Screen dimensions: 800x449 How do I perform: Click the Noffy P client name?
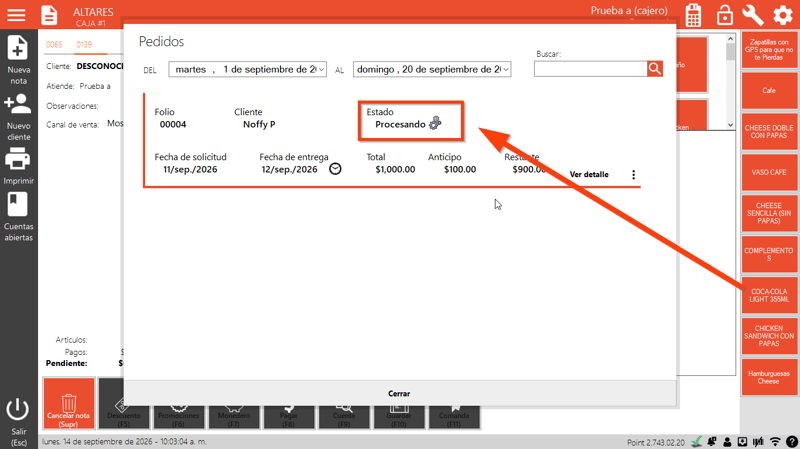(259, 124)
